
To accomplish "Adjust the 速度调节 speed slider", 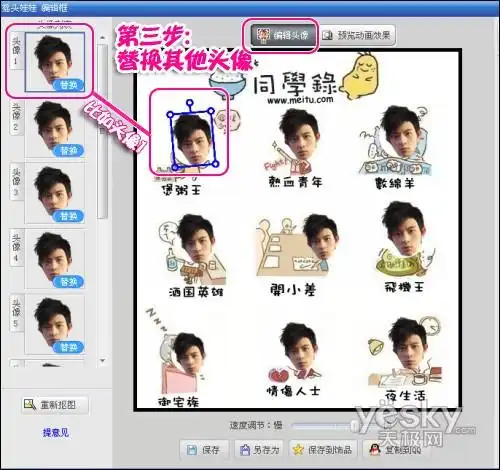I will pyautogui.click(x=322, y=426).
